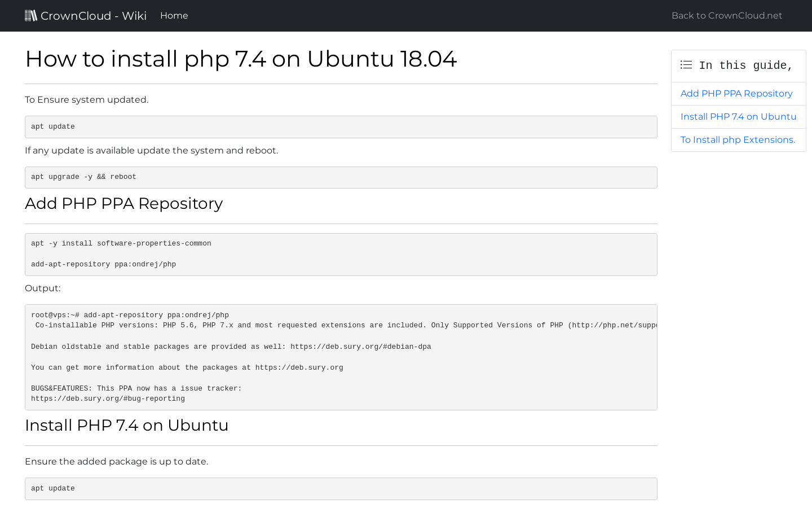Open the 'To Install php Extensions.' guide link

[738, 140]
